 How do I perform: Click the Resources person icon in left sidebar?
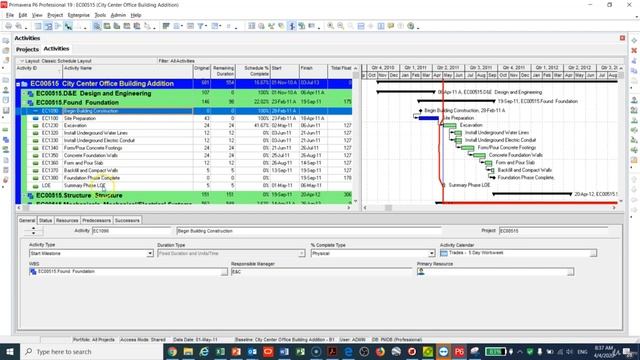[6, 90]
